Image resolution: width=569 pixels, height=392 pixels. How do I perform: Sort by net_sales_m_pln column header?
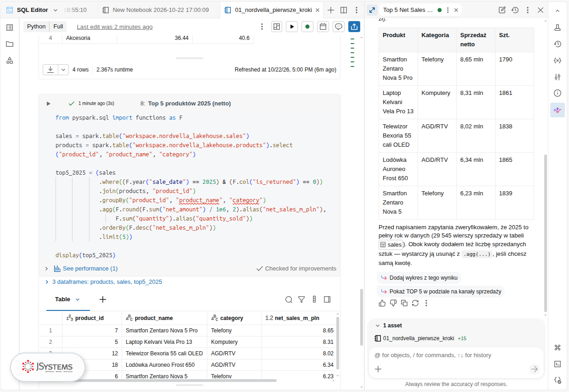point(299,318)
